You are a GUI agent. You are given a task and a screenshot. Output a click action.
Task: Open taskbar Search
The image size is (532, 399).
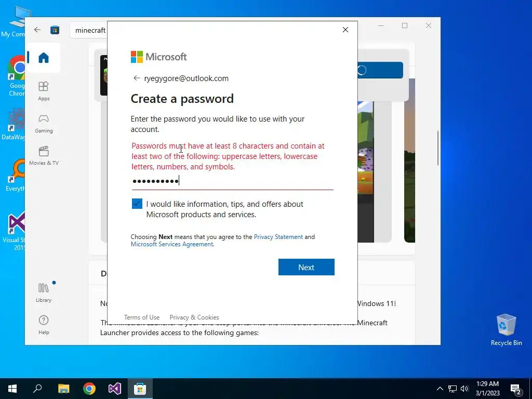click(x=37, y=389)
